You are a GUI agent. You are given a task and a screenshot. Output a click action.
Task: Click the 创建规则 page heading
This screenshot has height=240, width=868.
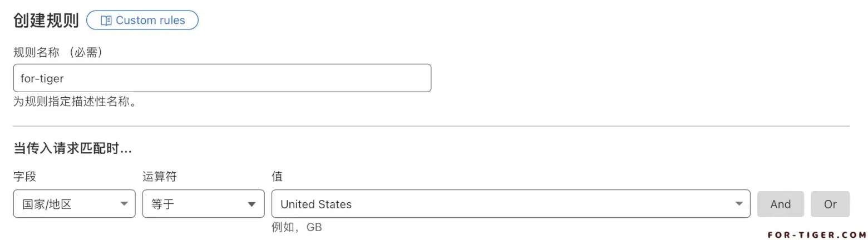tap(46, 21)
